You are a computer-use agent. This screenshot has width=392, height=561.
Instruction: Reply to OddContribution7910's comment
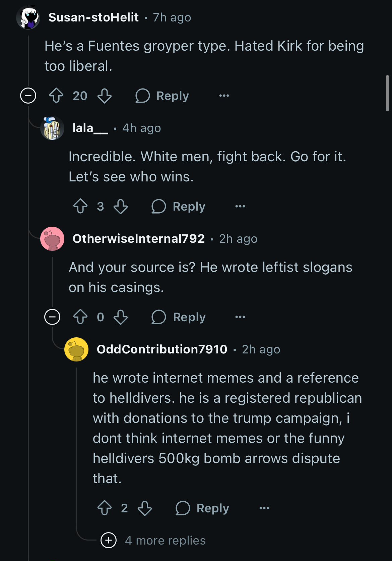pyautogui.click(x=203, y=508)
